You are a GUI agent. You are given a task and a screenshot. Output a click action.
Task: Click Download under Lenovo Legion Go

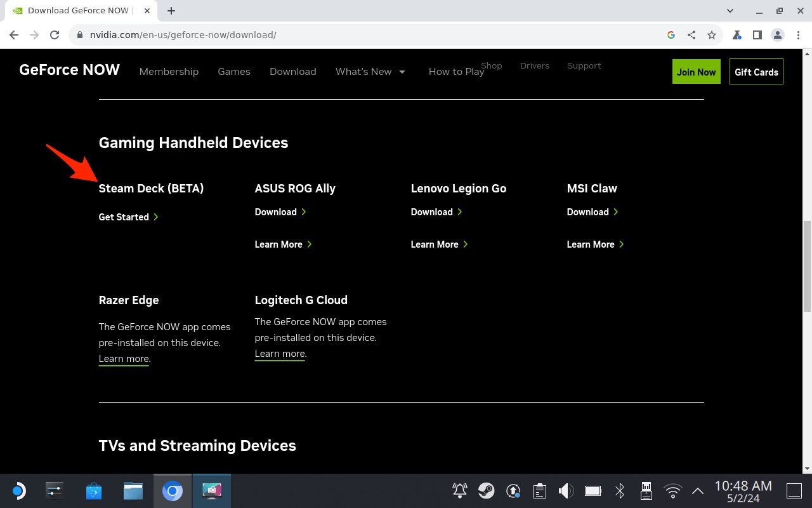[436, 212]
